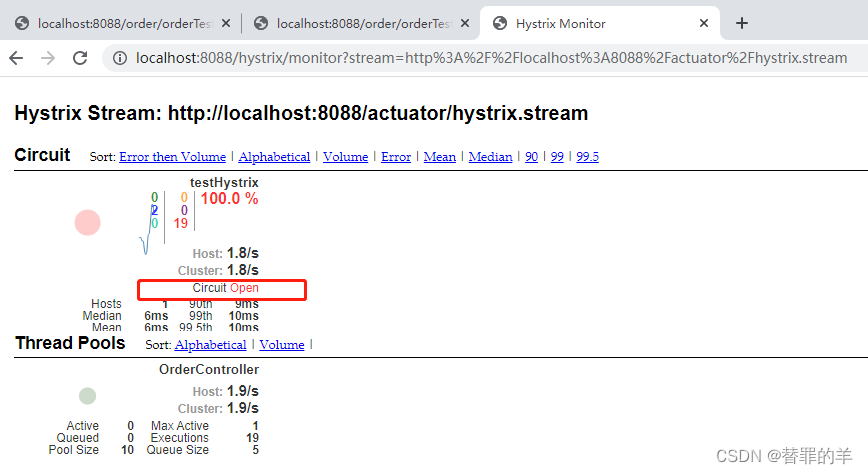Click the address bar URL field
Screen dimensions: 868x474
pyautogui.click(x=491, y=58)
